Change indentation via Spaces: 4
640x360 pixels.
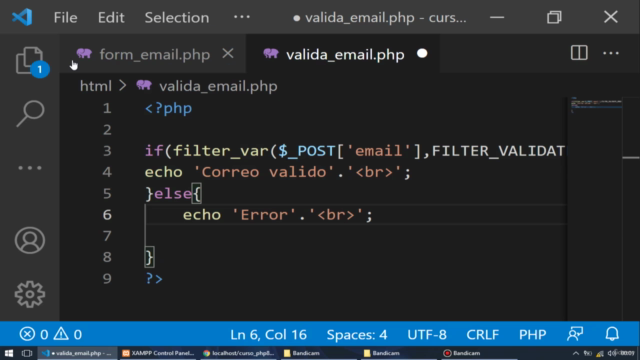tap(357, 335)
